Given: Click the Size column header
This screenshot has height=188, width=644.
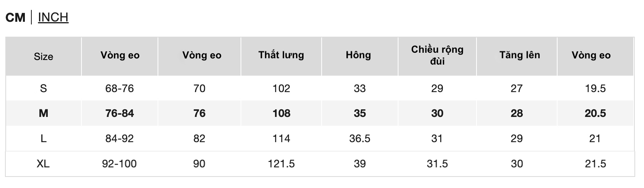Looking at the screenshot, I should 44,57.
